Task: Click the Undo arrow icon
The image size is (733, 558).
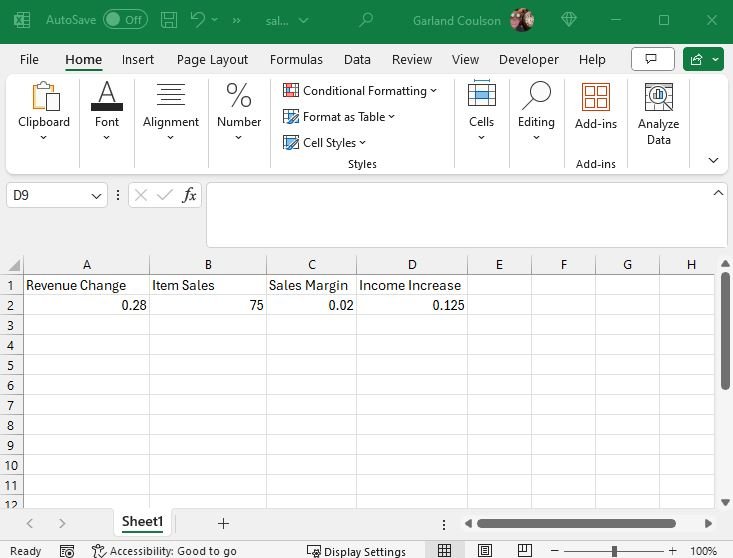Action: (198, 20)
